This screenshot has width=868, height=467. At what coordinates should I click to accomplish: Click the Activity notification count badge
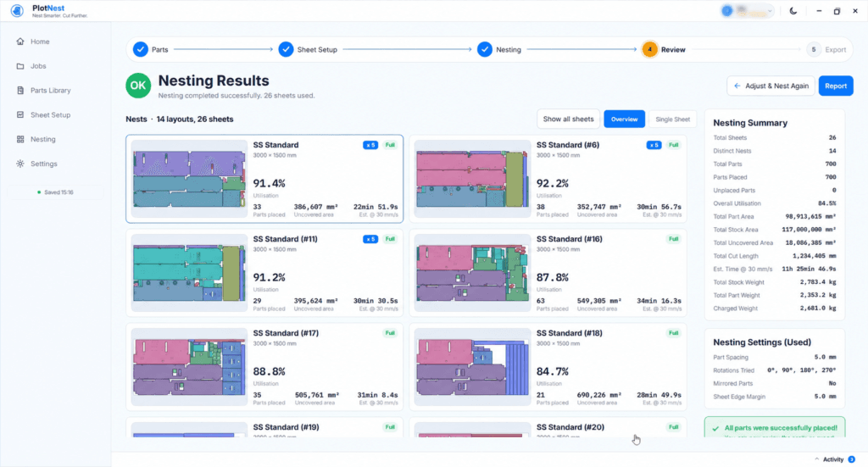pos(851,459)
